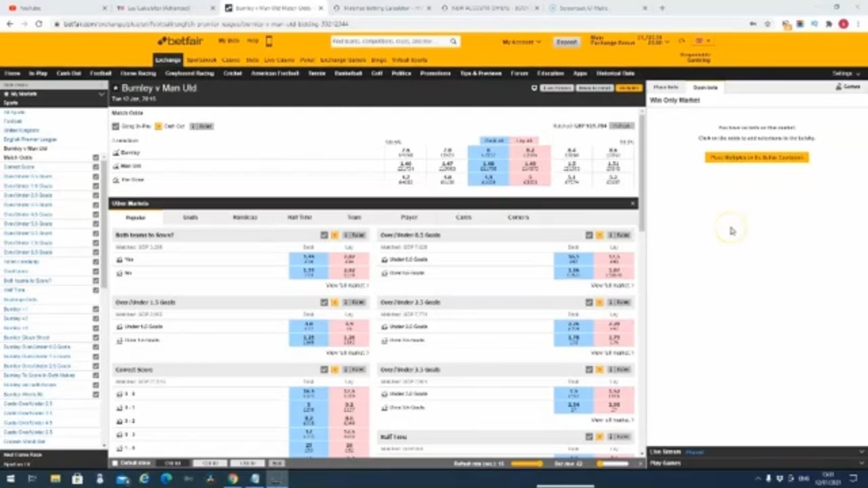The width and height of the screenshot is (868, 488).
Task: Toggle the Half Time checkbox in sidebar
Action: click(x=96, y=290)
